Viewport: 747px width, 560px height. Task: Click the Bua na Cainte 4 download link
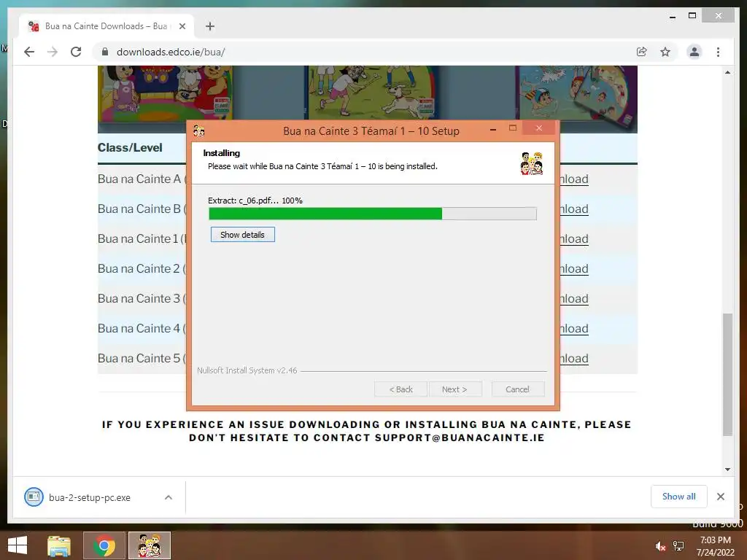coord(574,329)
